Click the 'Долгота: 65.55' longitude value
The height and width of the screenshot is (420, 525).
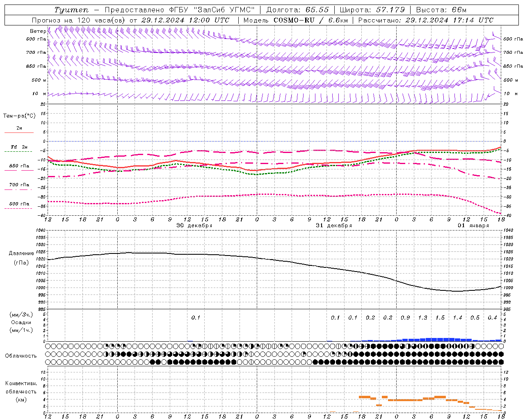pyautogui.click(x=297, y=10)
